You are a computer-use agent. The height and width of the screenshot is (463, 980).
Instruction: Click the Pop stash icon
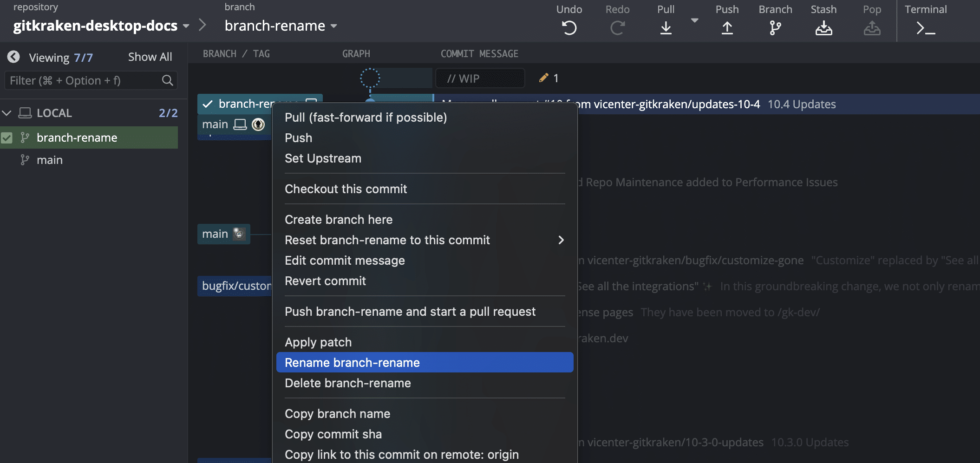(872, 27)
